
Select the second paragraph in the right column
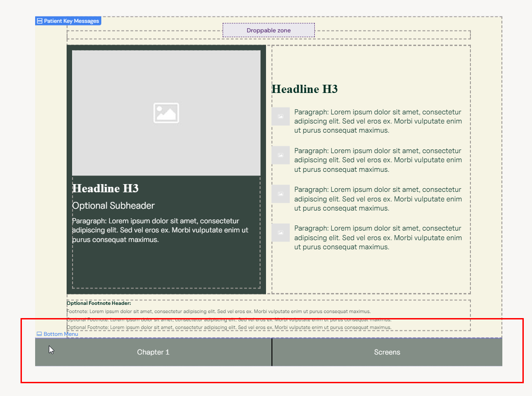coord(378,160)
